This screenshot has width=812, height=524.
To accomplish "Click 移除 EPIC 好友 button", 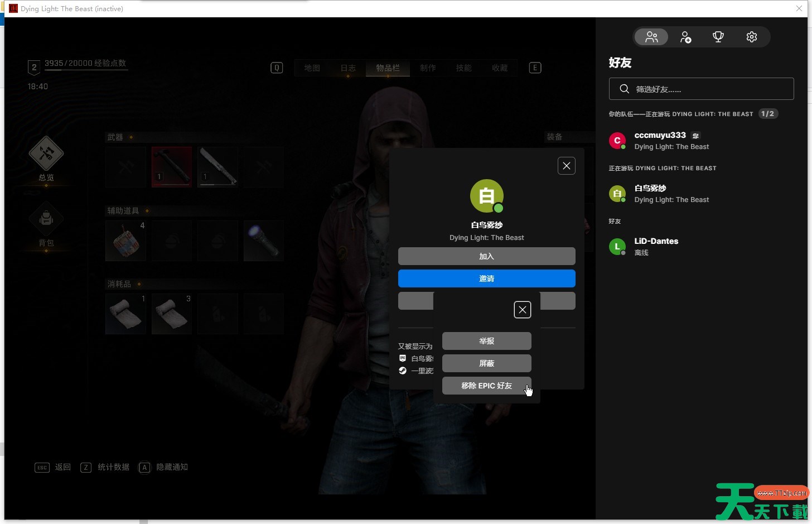I will click(x=486, y=386).
